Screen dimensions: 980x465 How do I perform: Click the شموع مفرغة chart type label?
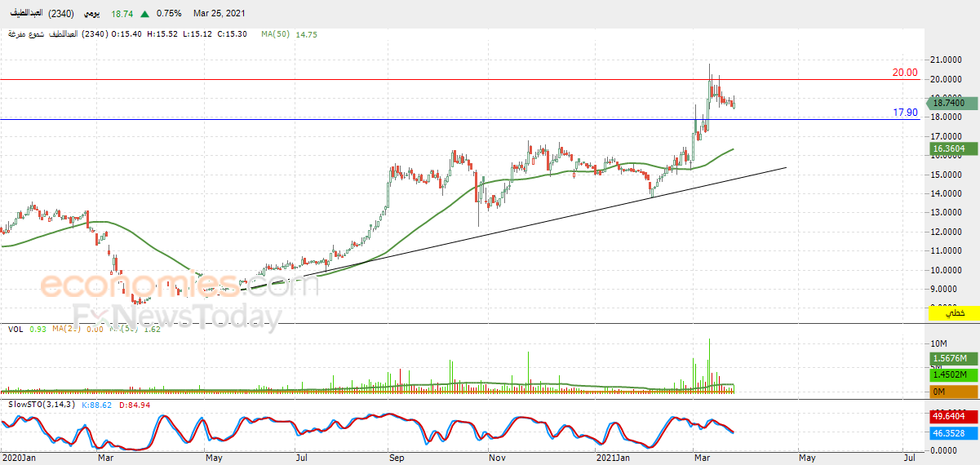(x=28, y=34)
